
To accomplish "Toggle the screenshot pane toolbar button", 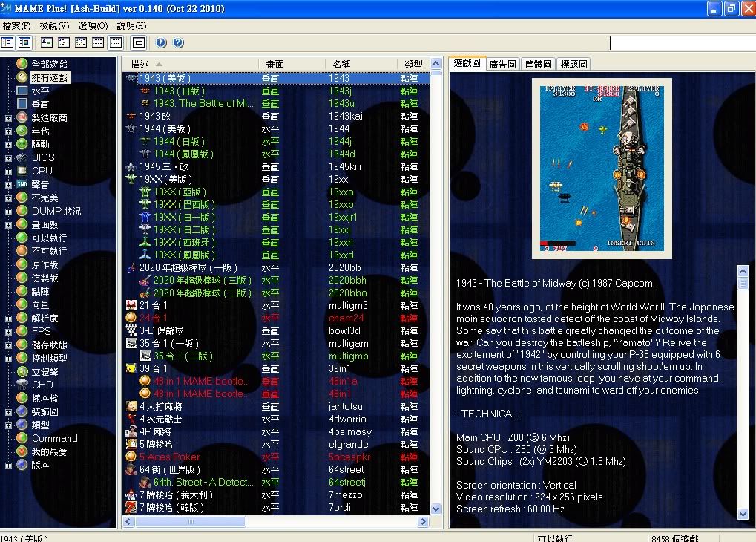I will (24, 42).
